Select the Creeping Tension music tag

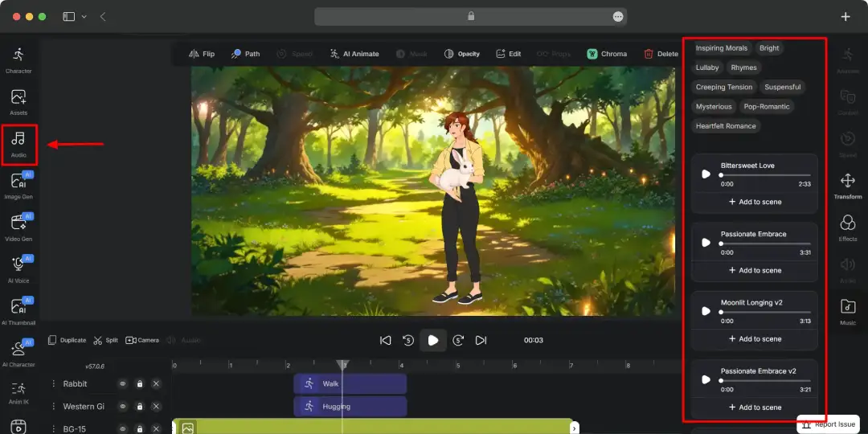[724, 87]
